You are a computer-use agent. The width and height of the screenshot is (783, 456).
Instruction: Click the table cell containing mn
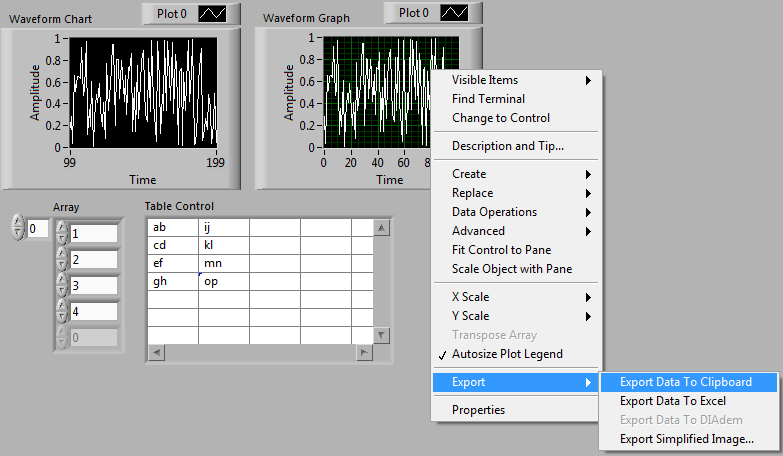224,263
